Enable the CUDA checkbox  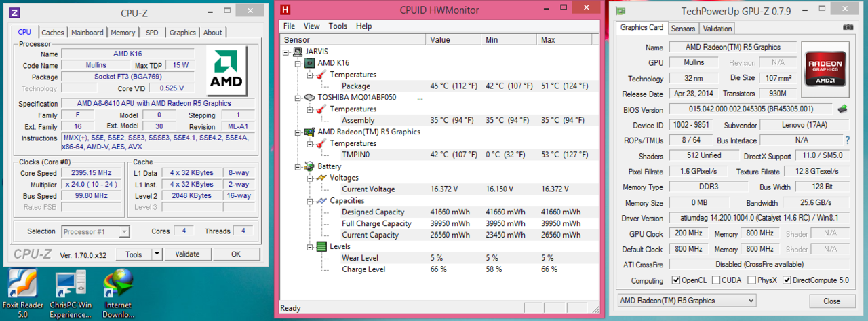coord(717,280)
